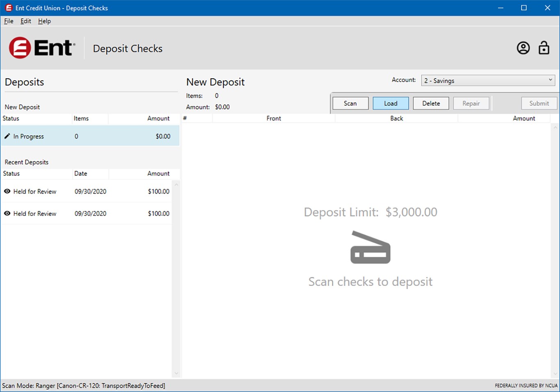
Task: Click eye icon of second Held for Review
Action: click(7, 213)
